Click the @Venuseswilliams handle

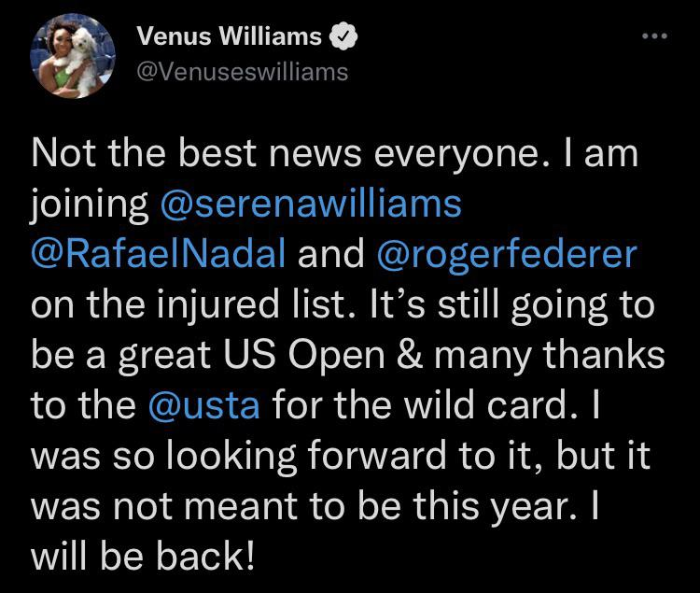pos(243,71)
